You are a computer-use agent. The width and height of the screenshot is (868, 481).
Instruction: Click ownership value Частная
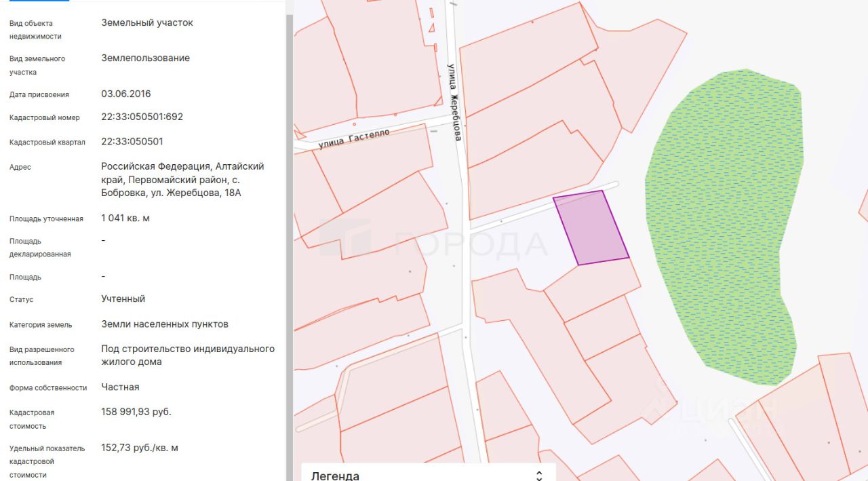pyautogui.click(x=120, y=387)
